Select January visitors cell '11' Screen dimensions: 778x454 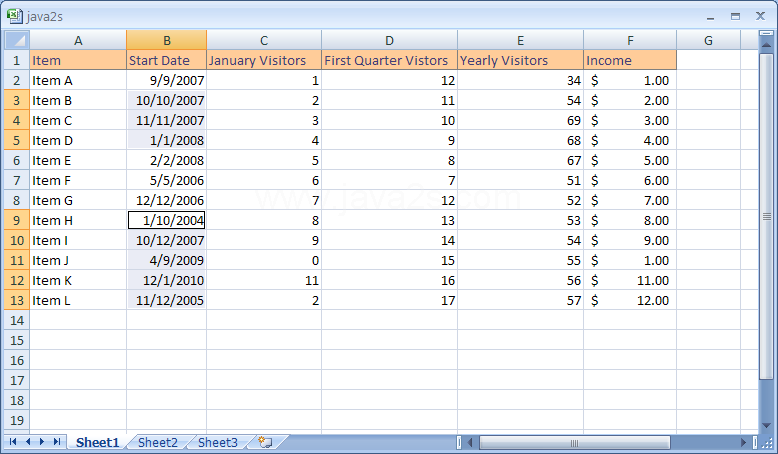tap(264, 280)
